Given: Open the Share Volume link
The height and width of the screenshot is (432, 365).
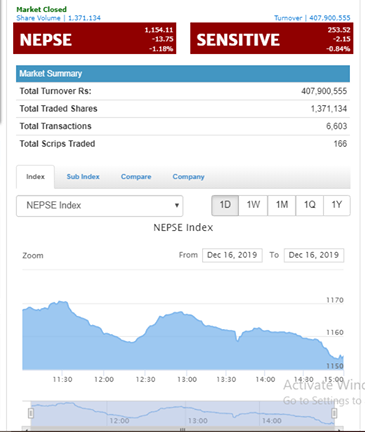Looking at the screenshot, I should tap(58, 18).
